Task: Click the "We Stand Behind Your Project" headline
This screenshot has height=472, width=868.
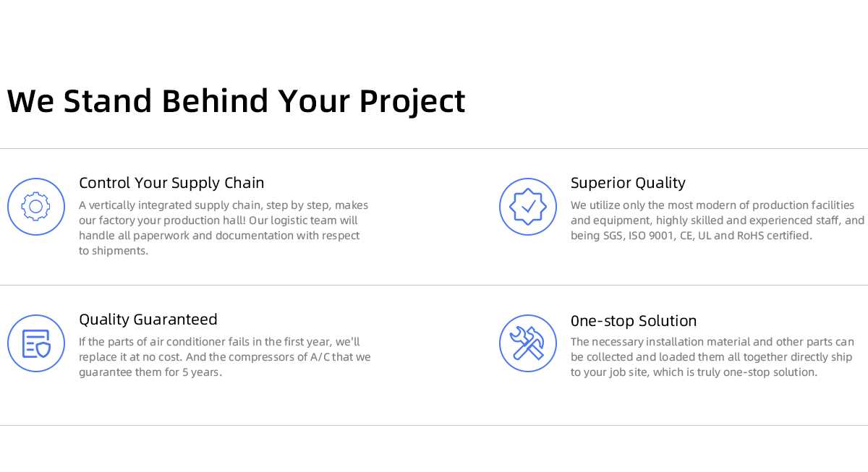Action: pyautogui.click(x=237, y=101)
